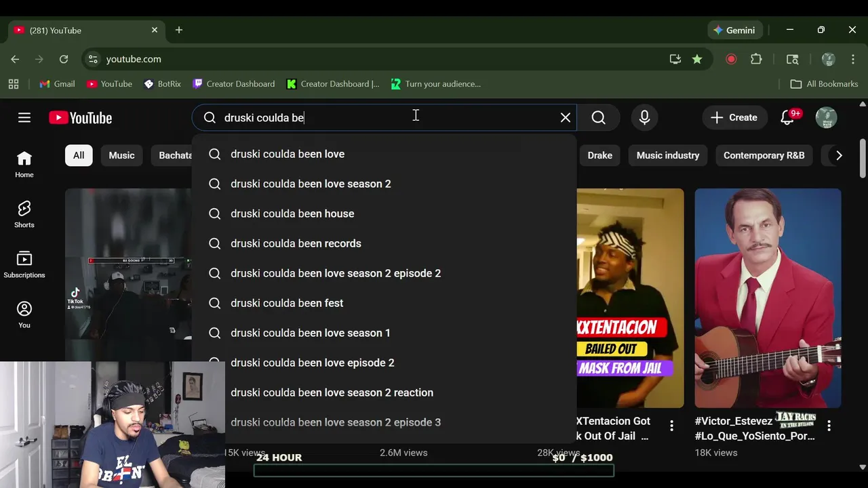868x488 pixels.
Task: Open the Create button
Action: (x=734, y=117)
